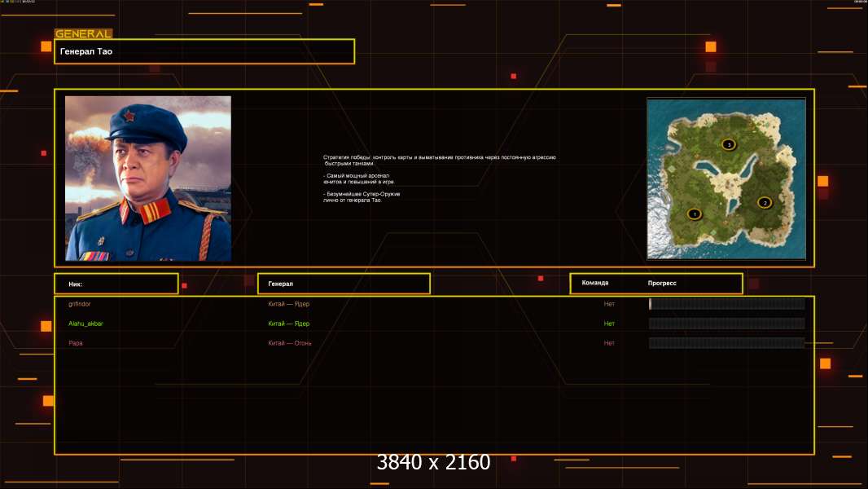Click start position marker 1 on map
Image resolution: width=868 pixels, height=489 pixels.
tap(695, 214)
